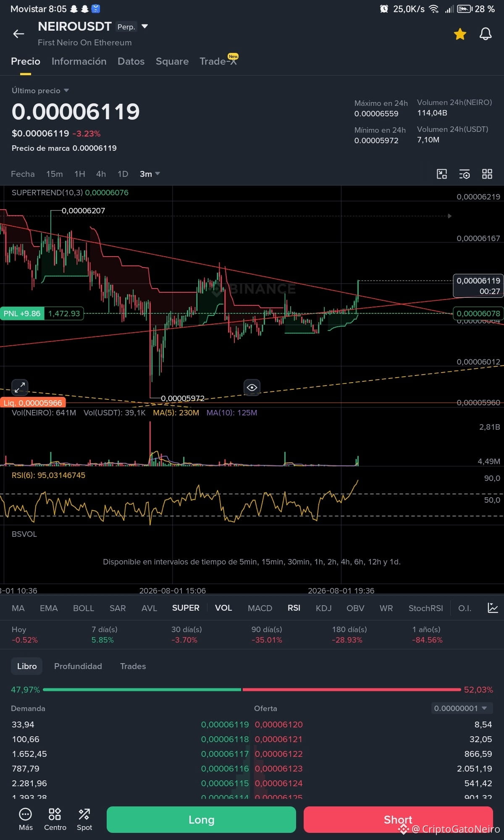Open price alert bell icon
The image size is (504, 840).
[486, 34]
